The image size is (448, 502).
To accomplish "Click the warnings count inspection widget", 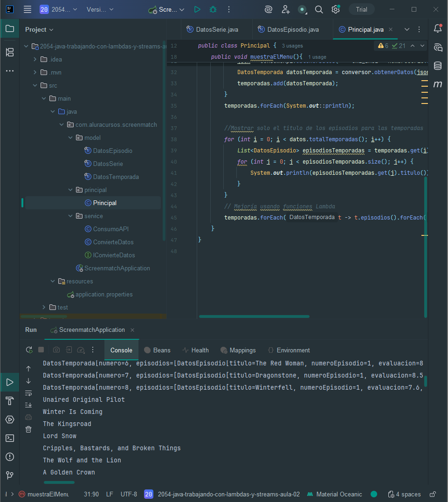I will pyautogui.click(x=383, y=46).
